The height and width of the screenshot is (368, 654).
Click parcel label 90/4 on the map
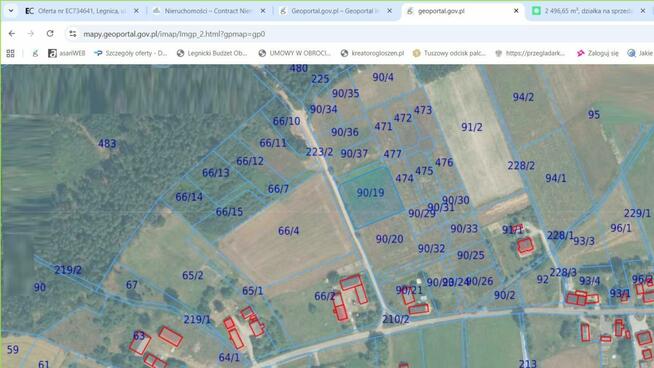click(x=383, y=77)
